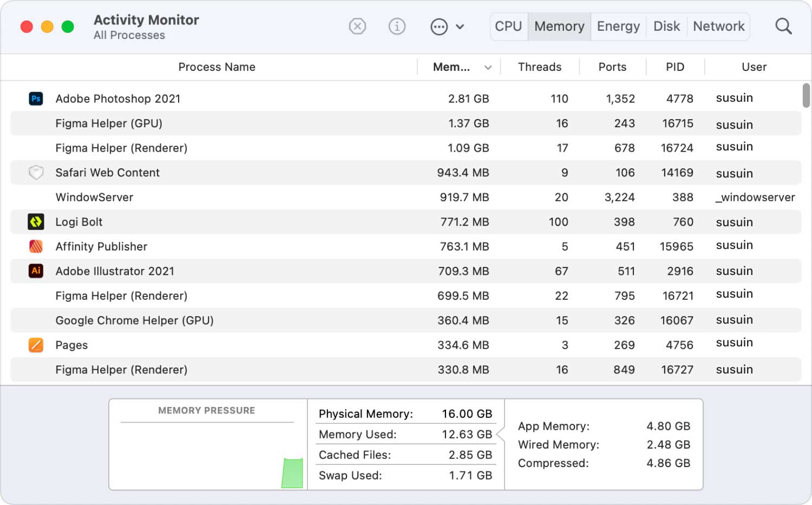
Task: Switch to the Disk tab
Action: [666, 26]
